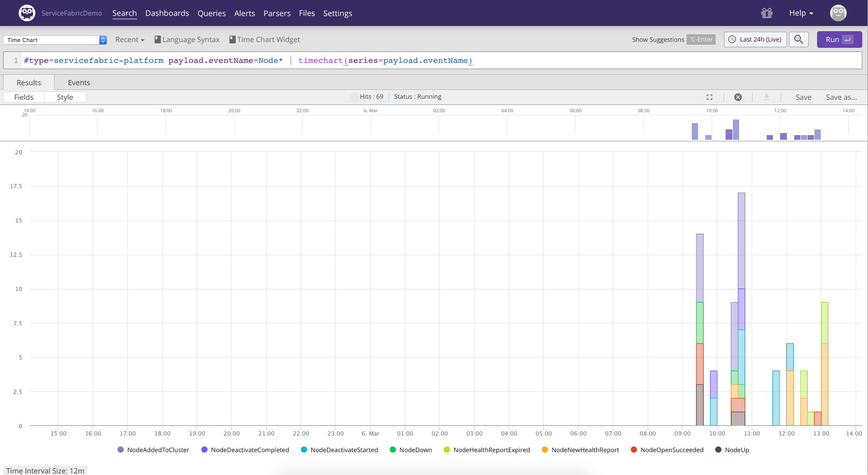
Task: Switch to the Events tab
Action: [79, 83]
